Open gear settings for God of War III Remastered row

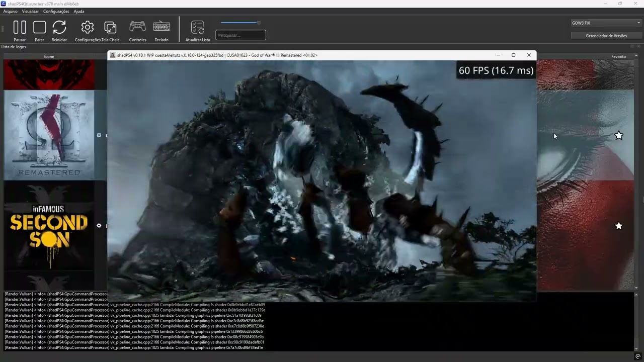pyautogui.click(x=99, y=135)
